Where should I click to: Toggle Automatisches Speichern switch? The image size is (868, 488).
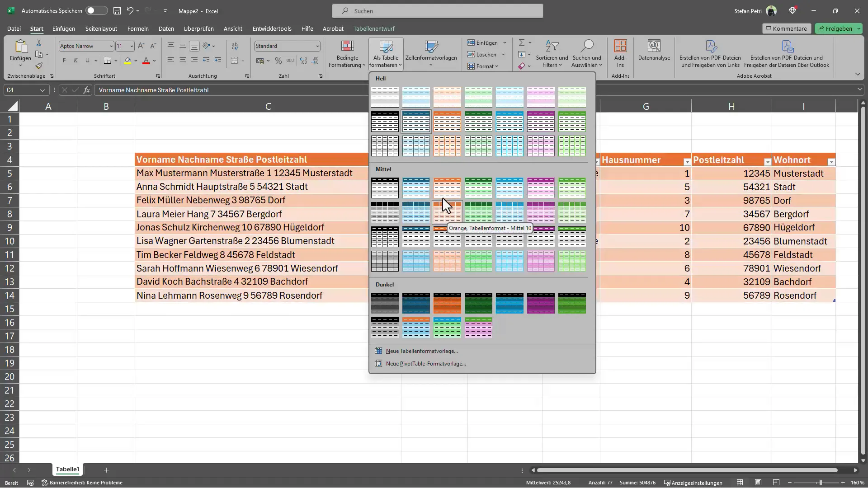point(95,10)
